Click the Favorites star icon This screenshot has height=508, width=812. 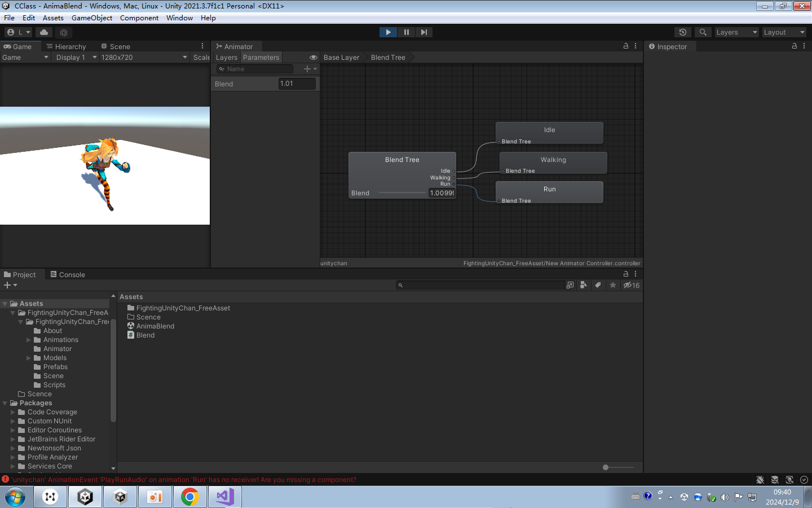[613, 285]
